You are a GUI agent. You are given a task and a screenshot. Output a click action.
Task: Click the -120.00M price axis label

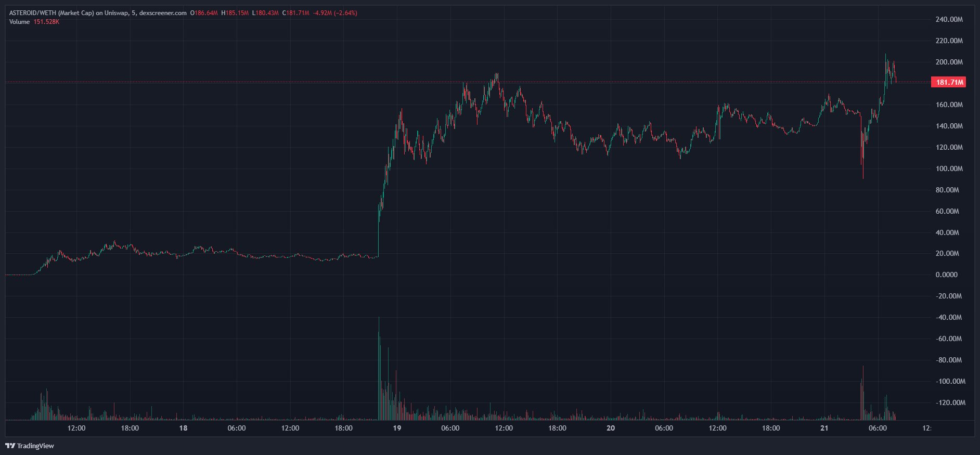coord(950,402)
